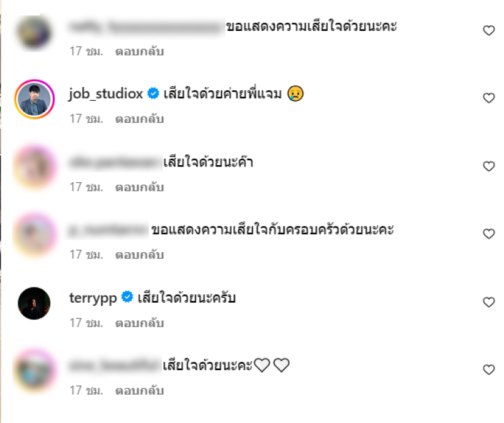Open job_studiox's profile picture story
This screenshot has width=504, height=423.
click(35, 99)
